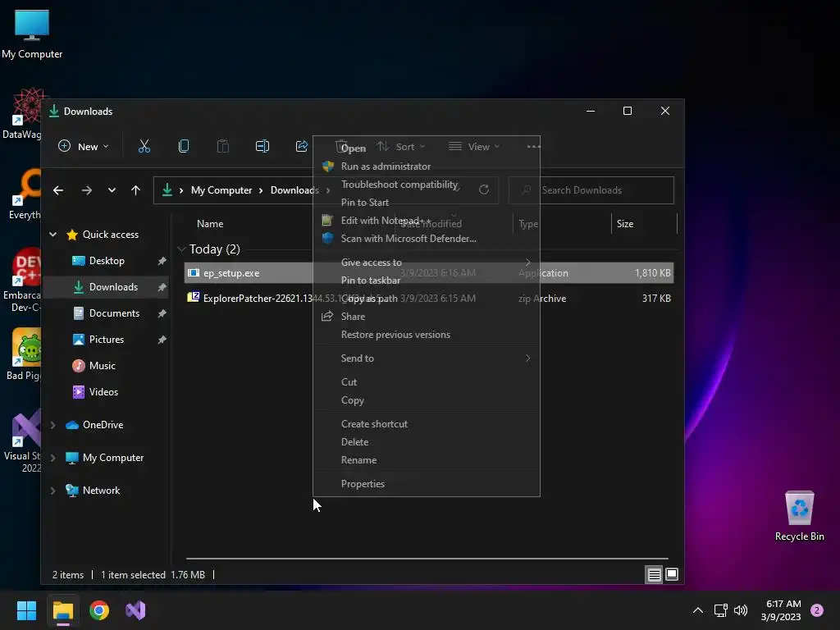
Task: Switch to large thumbnails view icon
Action: (672, 575)
